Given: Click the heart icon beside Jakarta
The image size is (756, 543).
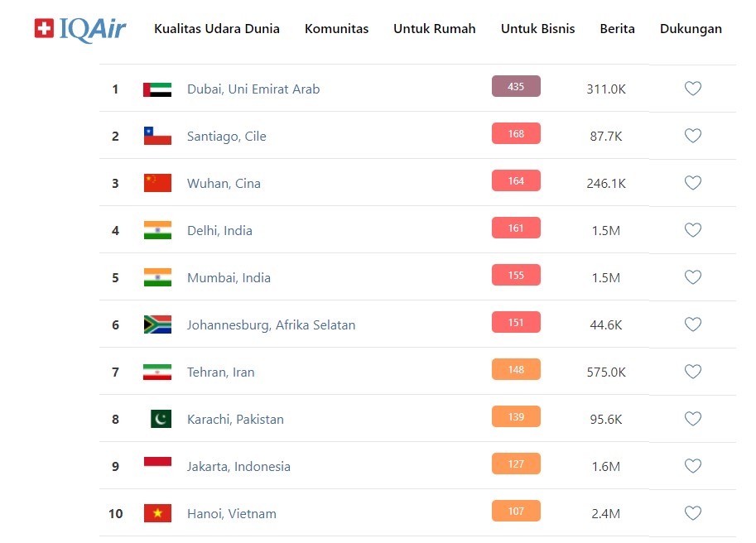Looking at the screenshot, I should [693, 466].
